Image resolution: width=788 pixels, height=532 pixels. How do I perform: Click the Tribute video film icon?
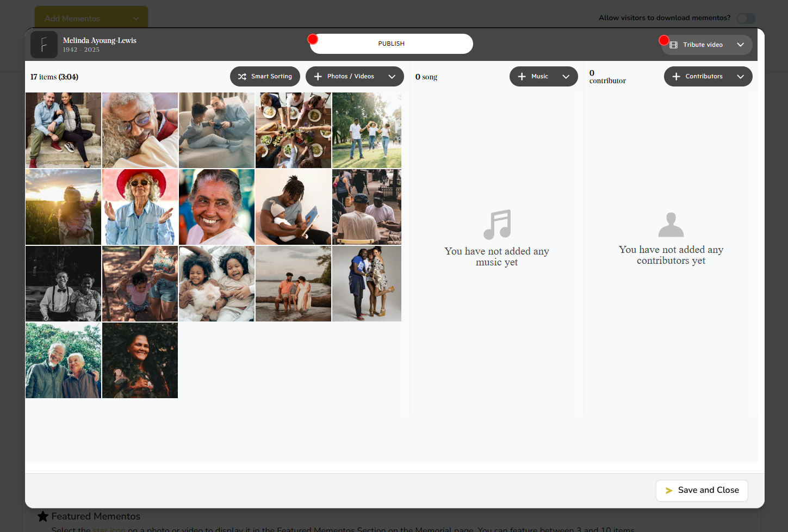(674, 45)
